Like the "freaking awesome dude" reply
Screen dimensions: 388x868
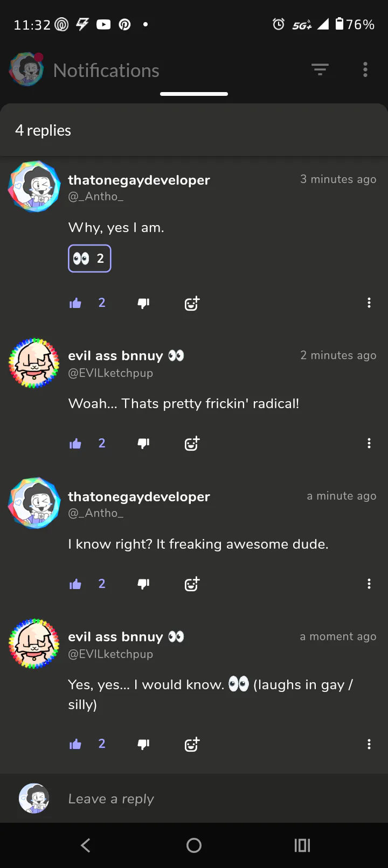75,584
